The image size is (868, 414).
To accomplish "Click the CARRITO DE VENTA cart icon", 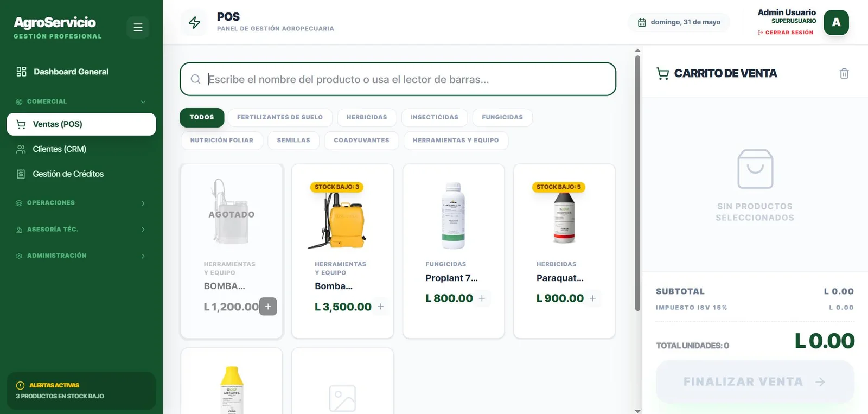I will click(x=662, y=74).
